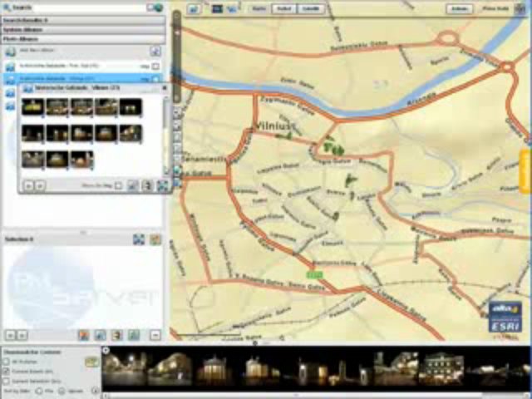Image resolution: width=532 pixels, height=399 pixels.
Task: Click the fit-to-extent icon at album popup bottom right
Action: point(162,186)
